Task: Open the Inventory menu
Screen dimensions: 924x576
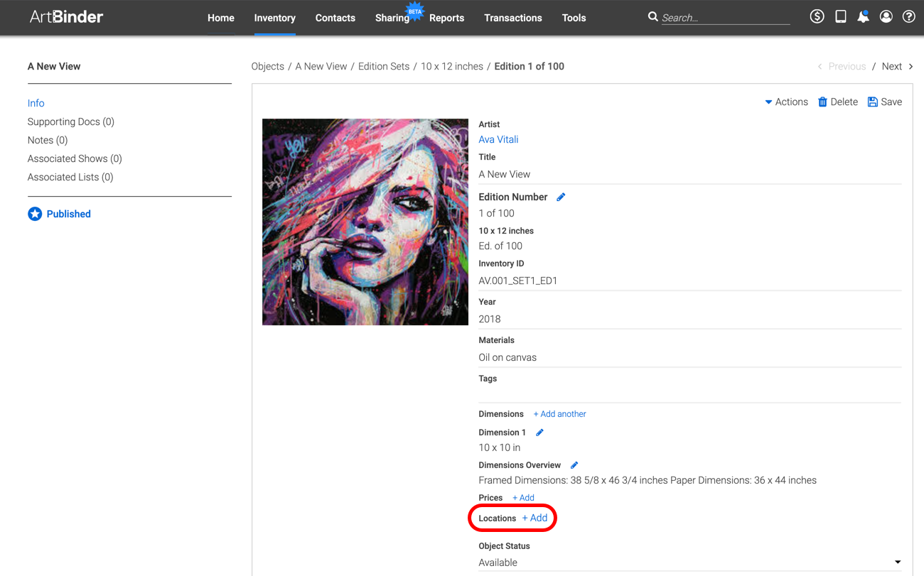Action: [x=274, y=18]
